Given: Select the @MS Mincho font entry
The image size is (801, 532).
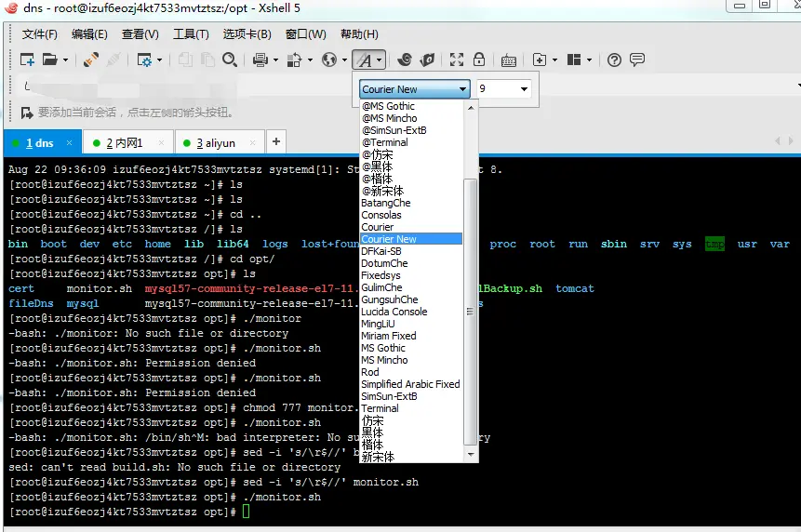Looking at the screenshot, I should coord(411,118).
